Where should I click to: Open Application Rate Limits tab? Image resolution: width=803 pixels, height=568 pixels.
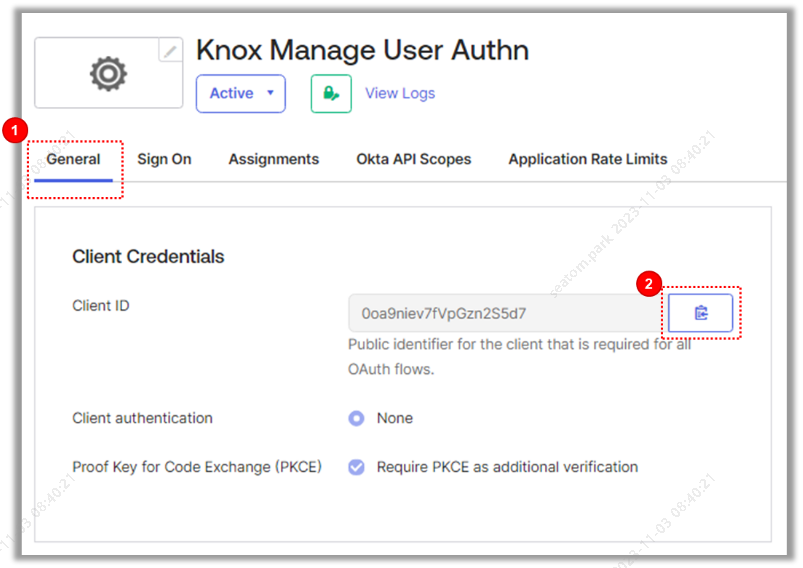pyautogui.click(x=588, y=159)
